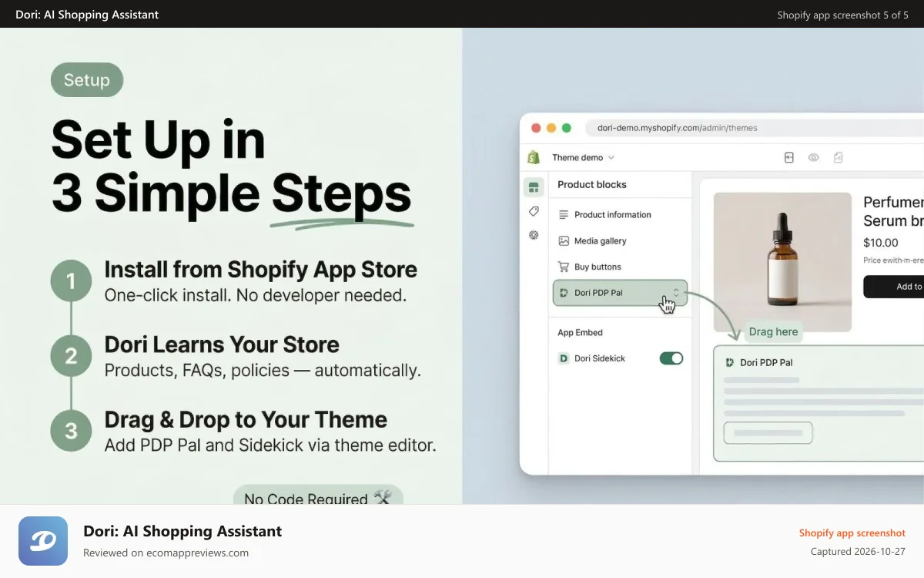Viewport: 924px width, 578px height.
Task: Click the 'Dori Learns Your Store' heading
Action: click(x=222, y=344)
